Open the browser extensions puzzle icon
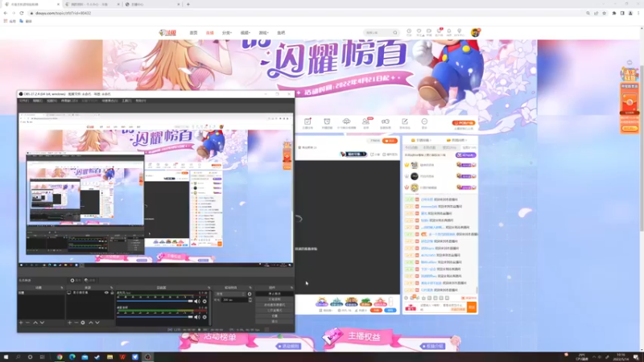Image resolution: width=644 pixels, height=362 pixels. [614, 13]
